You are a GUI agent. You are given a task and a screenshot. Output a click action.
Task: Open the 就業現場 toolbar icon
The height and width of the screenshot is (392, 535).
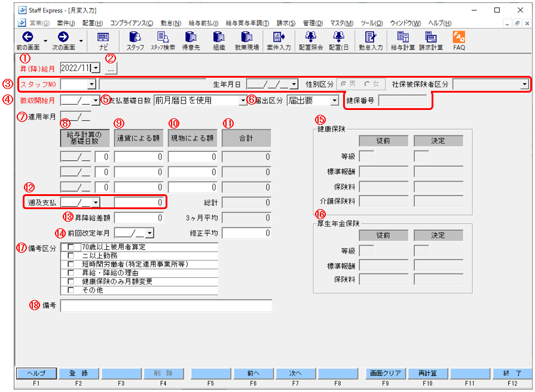tap(247, 37)
